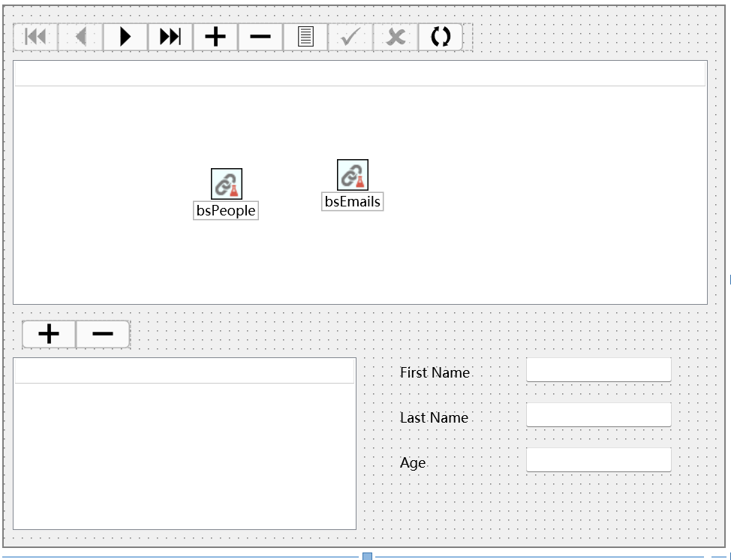Click the Last Name edit box
Screen dimensions: 731x560
pyautogui.click(x=599, y=415)
